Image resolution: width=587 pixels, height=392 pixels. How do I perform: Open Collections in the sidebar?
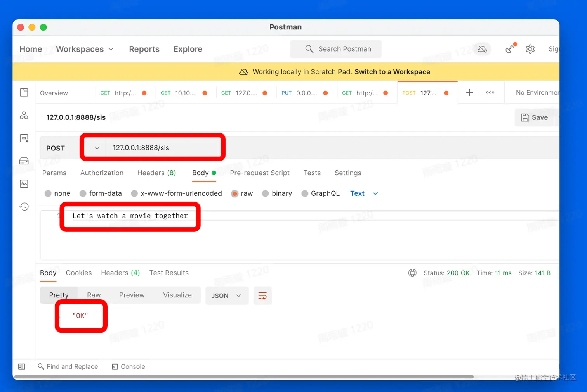(x=24, y=92)
